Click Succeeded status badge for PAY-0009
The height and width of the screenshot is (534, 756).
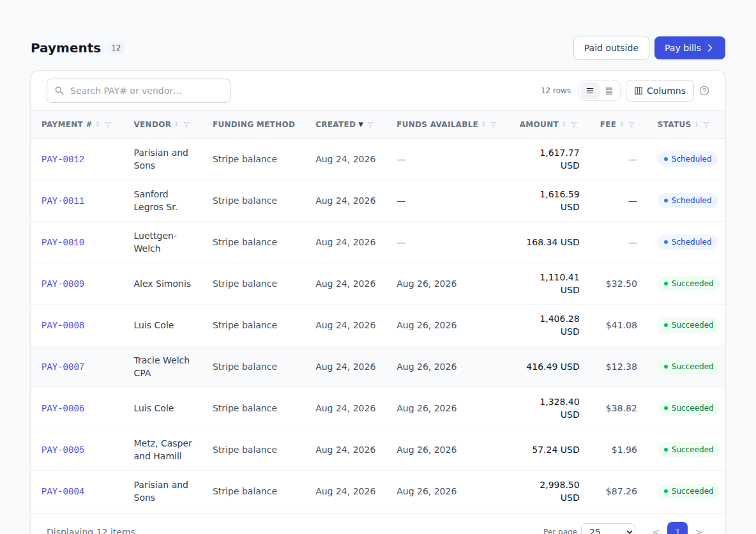pyautogui.click(x=688, y=283)
